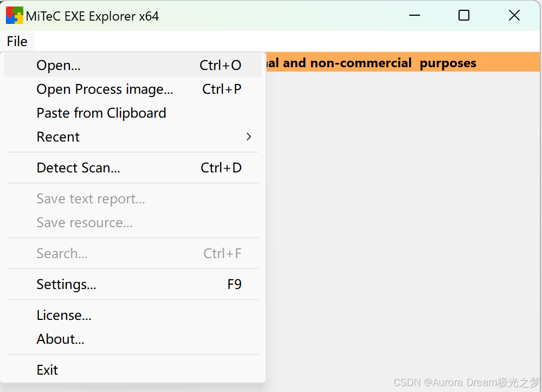Close the EXE Explorer window

(514, 16)
